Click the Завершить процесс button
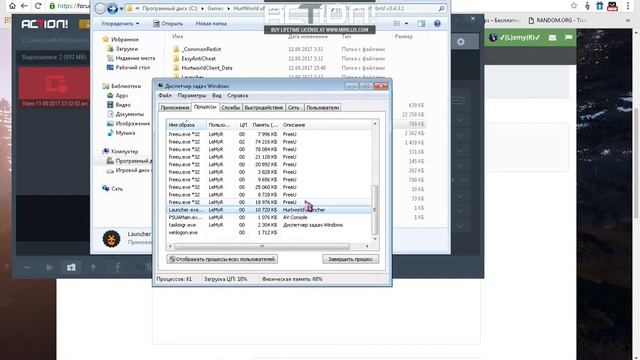The image size is (640, 360). [351, 259]
